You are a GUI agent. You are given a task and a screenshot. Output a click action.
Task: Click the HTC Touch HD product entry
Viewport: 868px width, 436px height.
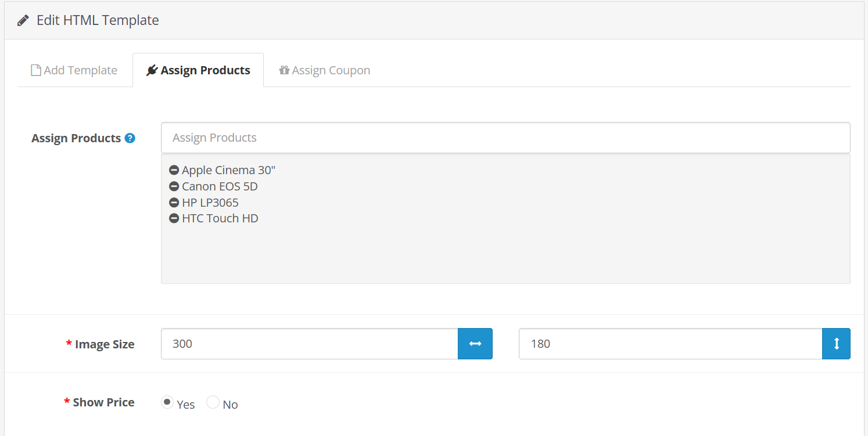coord(220,218)
